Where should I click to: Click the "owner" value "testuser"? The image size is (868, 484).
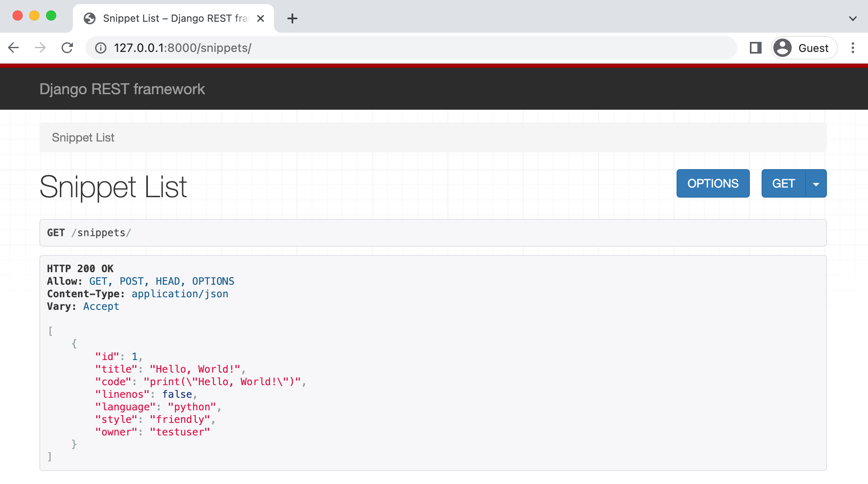point(180,432)
